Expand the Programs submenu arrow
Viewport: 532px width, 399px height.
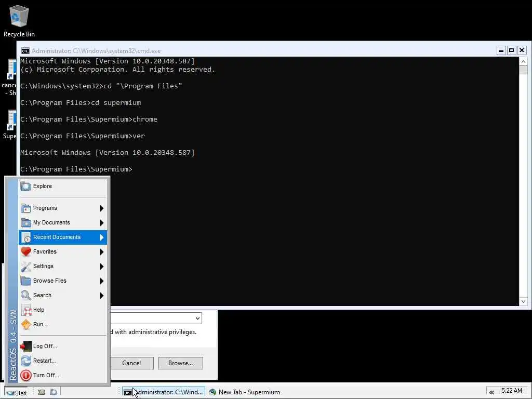pos(101,208)
